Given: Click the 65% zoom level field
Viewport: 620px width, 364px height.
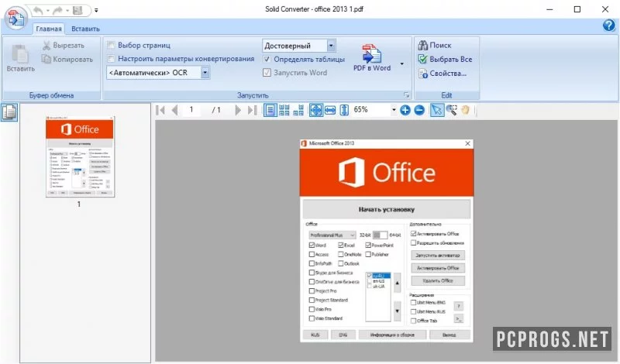Looking at the screenshot, I should [371, 110].
